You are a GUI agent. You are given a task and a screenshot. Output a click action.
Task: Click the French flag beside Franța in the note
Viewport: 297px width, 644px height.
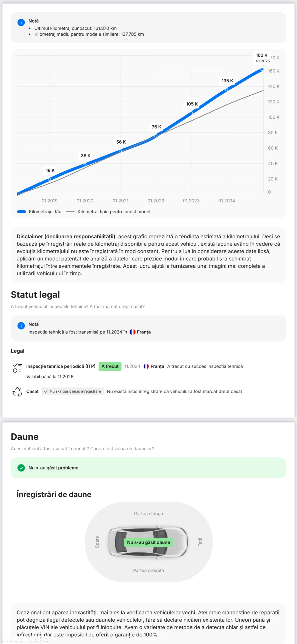point(133,332)
